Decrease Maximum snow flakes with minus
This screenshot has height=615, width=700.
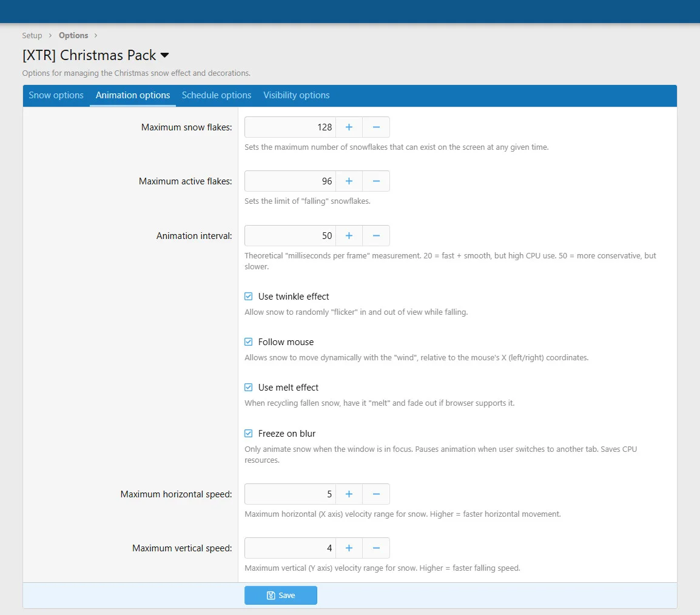[x=376, y=127]
